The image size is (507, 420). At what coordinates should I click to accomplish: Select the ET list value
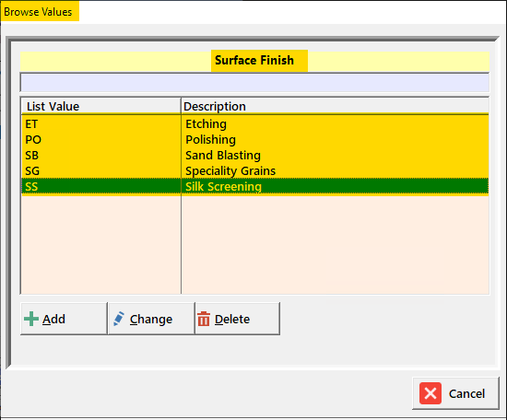click(x=31, y=124)
